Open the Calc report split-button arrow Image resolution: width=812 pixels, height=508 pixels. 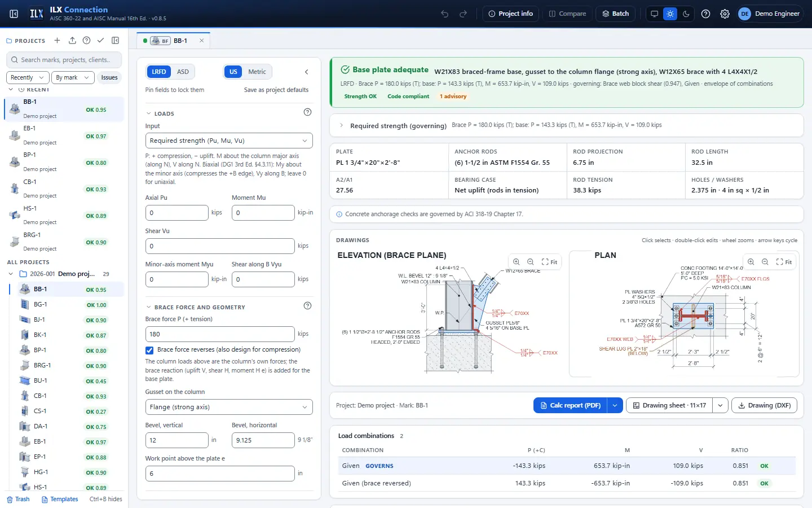(615, 405)
